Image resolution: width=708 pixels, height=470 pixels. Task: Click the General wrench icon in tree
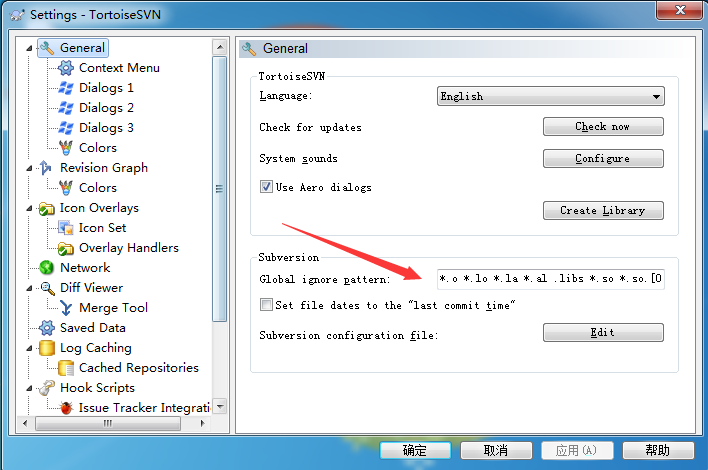[x=47, y=48]
